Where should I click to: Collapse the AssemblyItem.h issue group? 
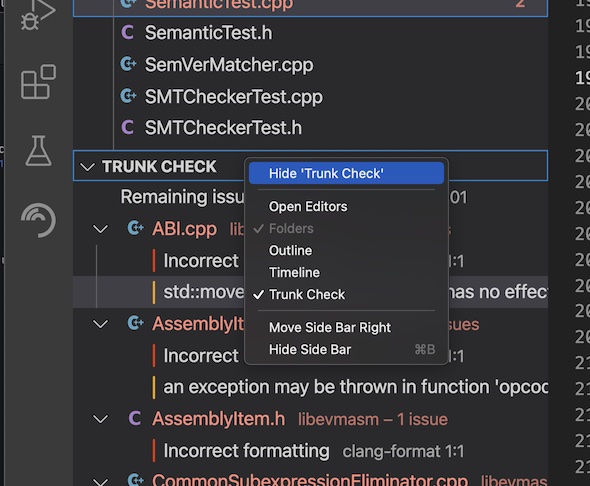coord(100,419)
